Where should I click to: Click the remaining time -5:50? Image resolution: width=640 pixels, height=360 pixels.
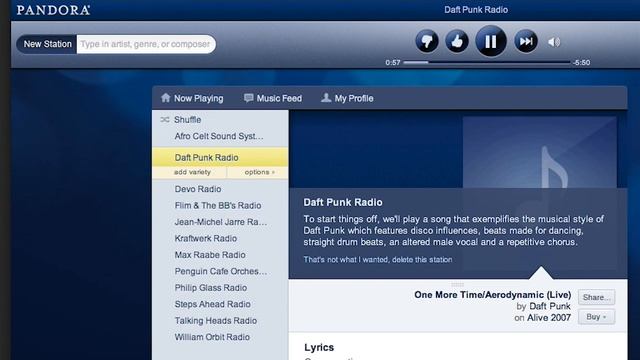582,62
